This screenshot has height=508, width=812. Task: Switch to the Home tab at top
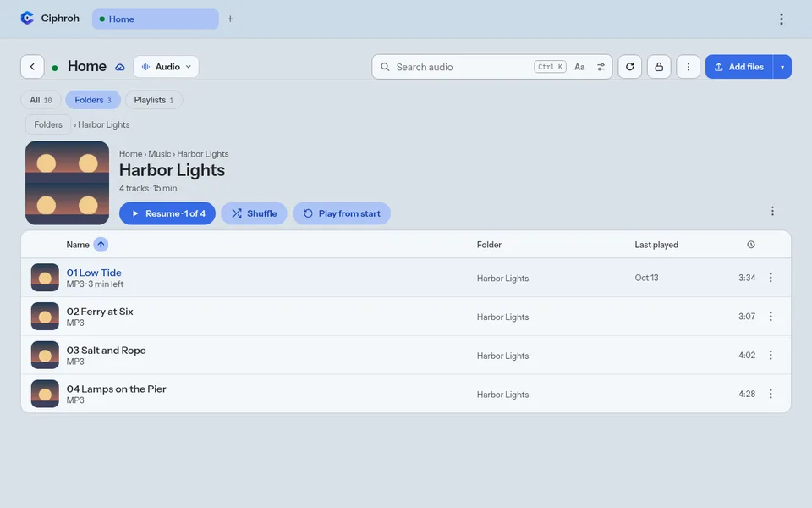coord(156,19)
